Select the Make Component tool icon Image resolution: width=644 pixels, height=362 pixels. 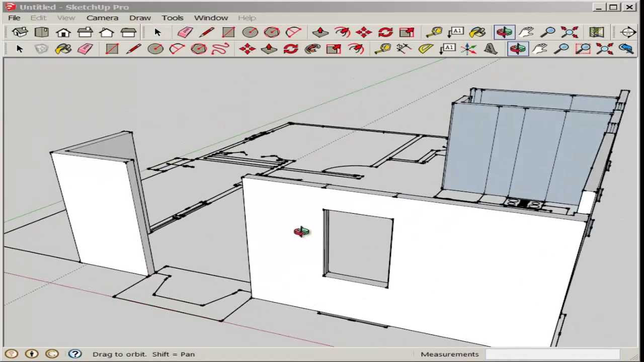coord(42,49)
